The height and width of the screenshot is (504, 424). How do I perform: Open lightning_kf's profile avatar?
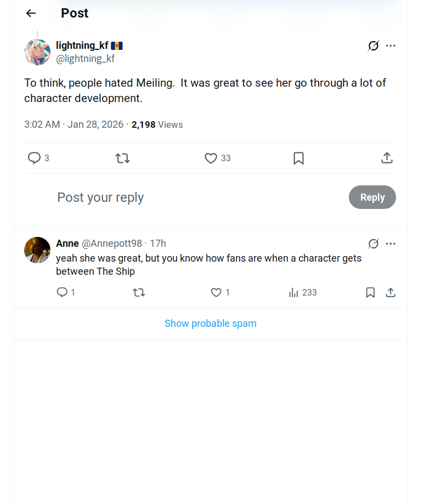[37, 52]
